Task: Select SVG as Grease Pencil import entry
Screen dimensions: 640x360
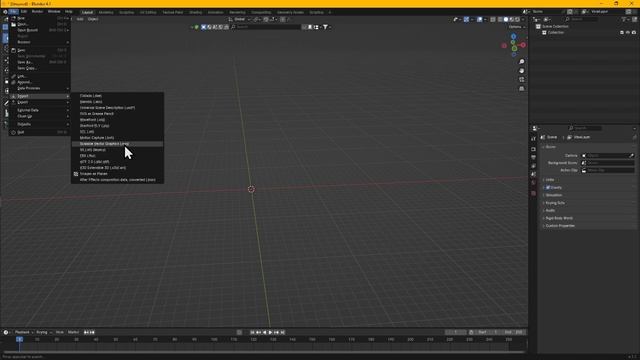Action: 118,113
